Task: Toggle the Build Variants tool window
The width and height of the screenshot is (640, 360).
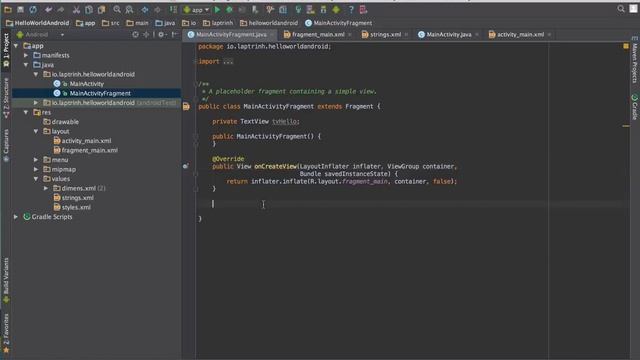Action: pos(6,281)
